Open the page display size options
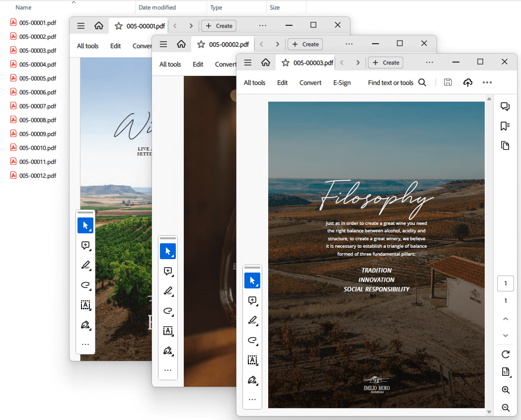 [505, 371]
